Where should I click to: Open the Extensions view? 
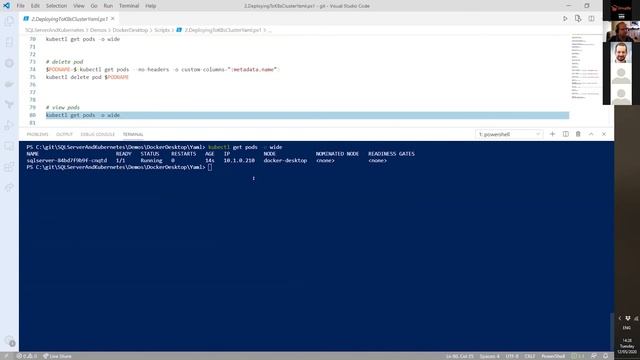pos(9,167)
